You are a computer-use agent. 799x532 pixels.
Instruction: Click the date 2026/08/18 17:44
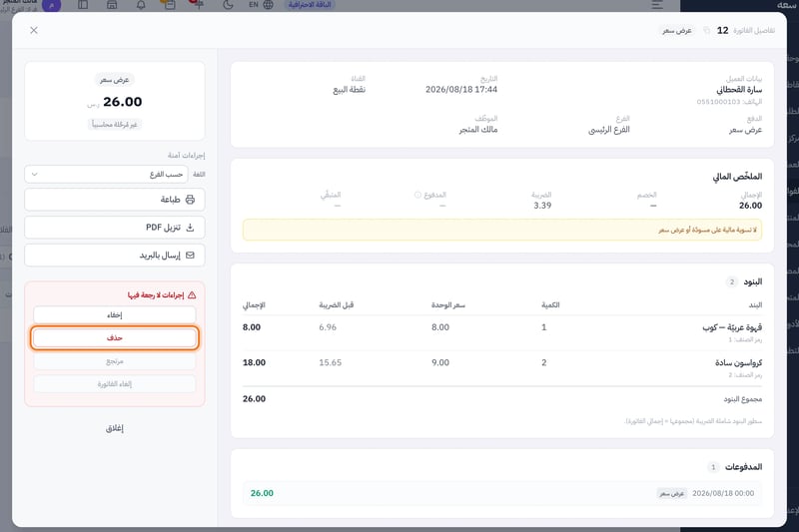pyautogui.click(x=461, y=90)
